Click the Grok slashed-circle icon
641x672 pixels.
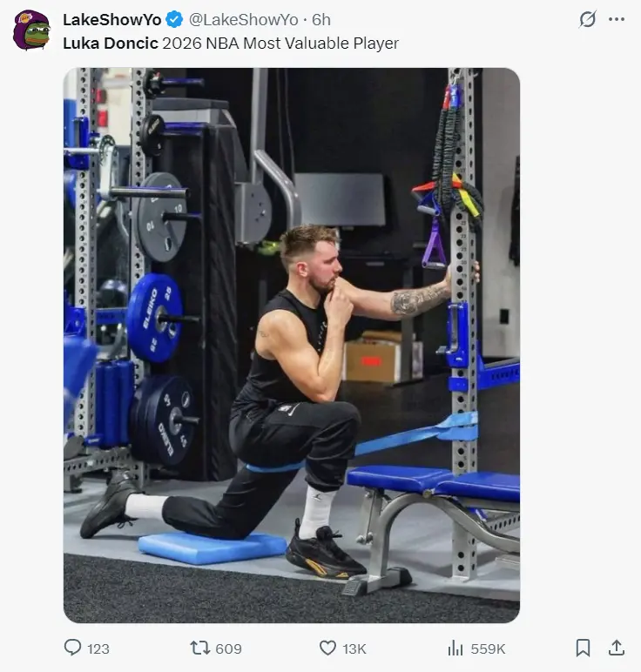[x=587, y=19]
